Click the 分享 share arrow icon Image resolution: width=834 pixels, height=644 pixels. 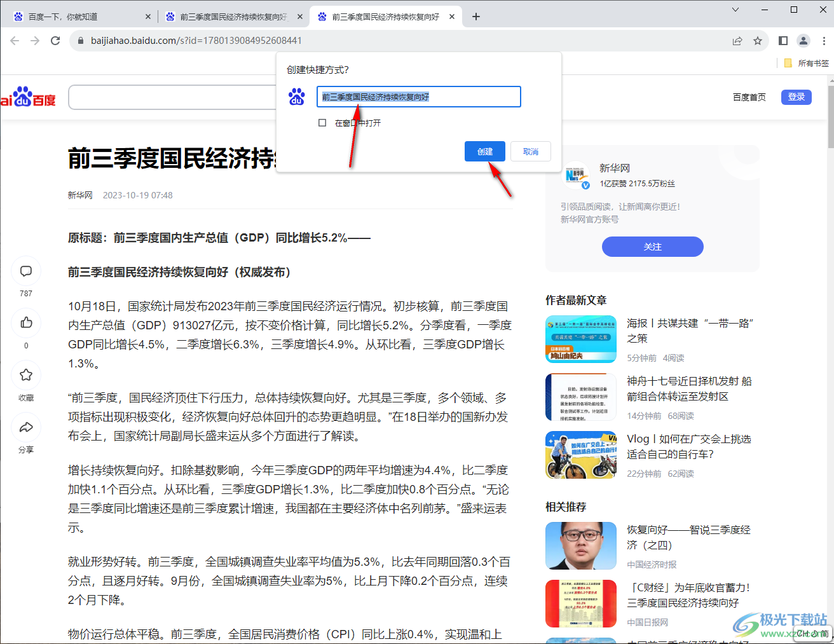click(x=26, y=427)
